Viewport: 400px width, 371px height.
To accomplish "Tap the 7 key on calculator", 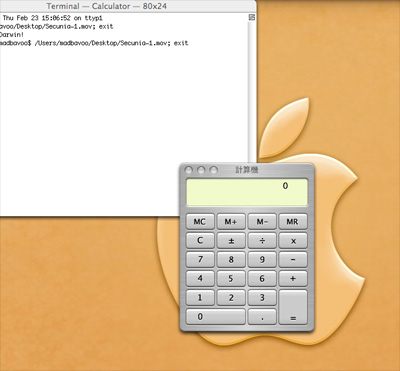I will click(x=200, y=260).
